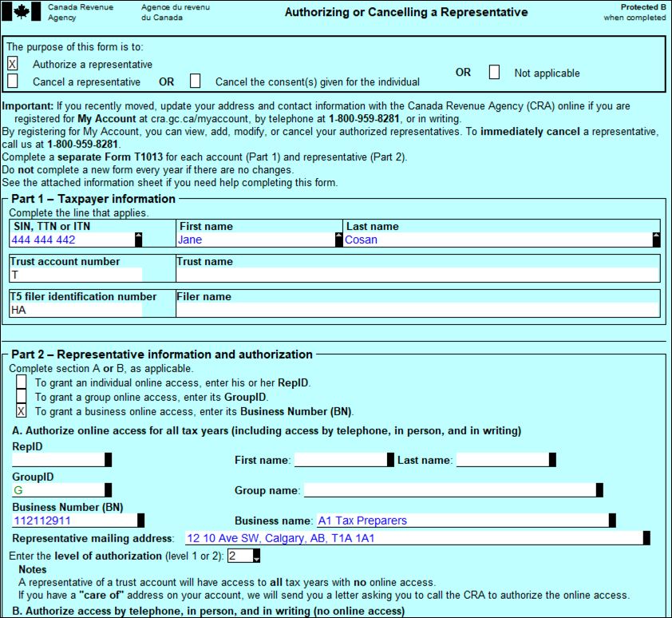
Task: Click the T5 filer identification number field
Action: point(77,310)
